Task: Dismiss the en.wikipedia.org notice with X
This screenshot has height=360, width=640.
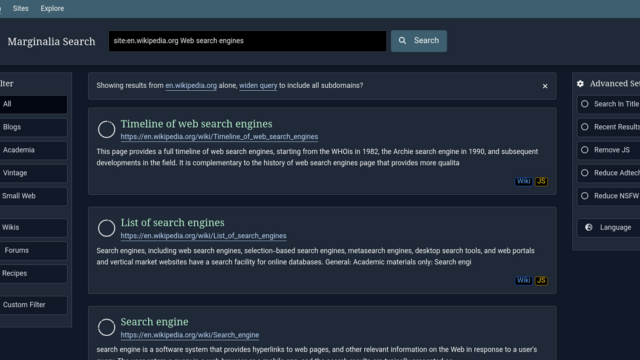Action: click(545, 86)
